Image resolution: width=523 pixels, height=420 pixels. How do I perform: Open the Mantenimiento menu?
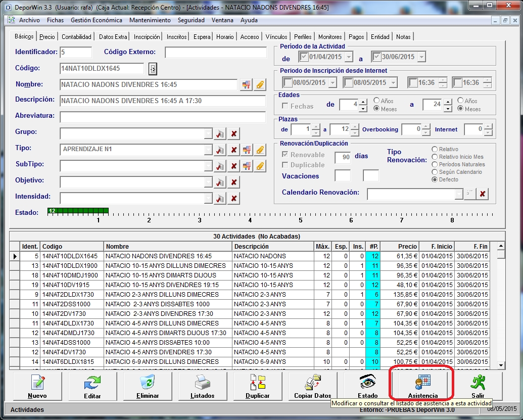[x=150, y=20]
